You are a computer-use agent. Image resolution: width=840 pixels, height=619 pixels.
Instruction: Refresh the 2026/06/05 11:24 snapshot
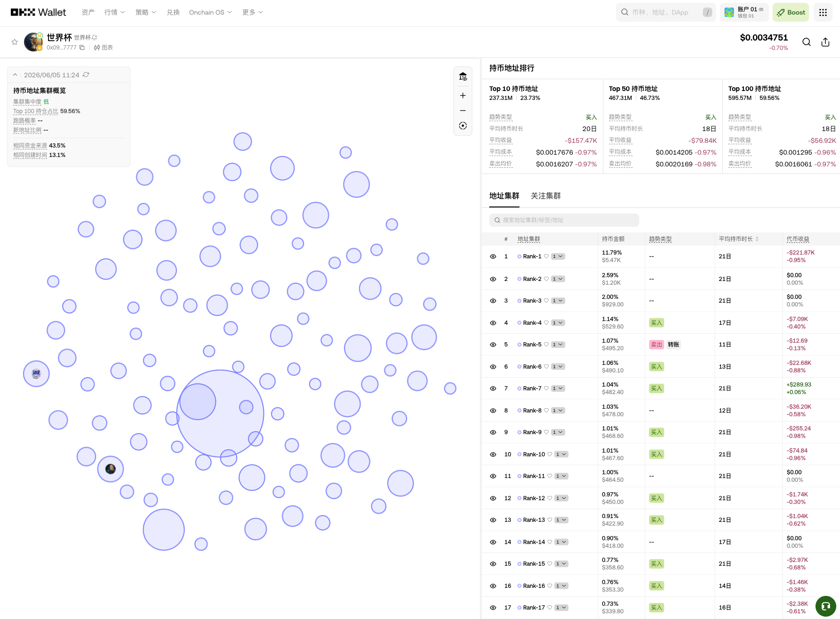click(x=86, y=75)
